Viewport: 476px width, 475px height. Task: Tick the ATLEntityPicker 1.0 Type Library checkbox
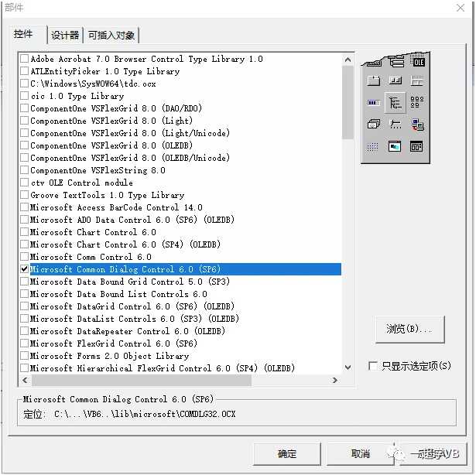pos(24,71)
